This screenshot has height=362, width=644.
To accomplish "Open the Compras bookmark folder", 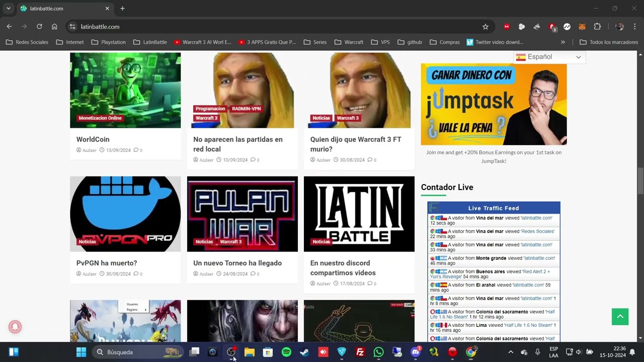I will pos(445,42).
